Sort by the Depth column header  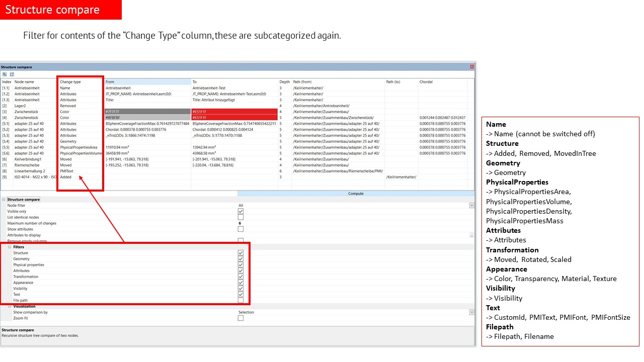(285, 82)
